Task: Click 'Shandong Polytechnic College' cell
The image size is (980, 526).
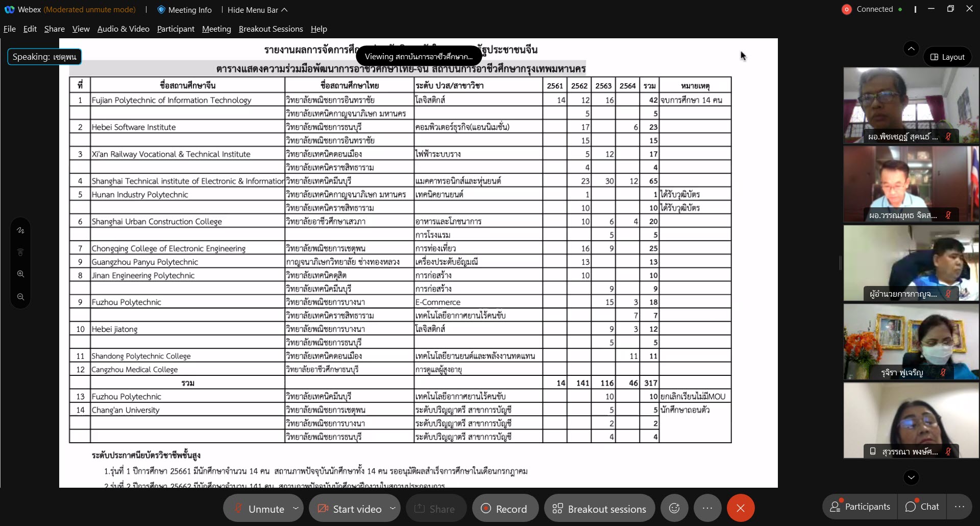Action: pyautogui.click(x=187, y=356)
